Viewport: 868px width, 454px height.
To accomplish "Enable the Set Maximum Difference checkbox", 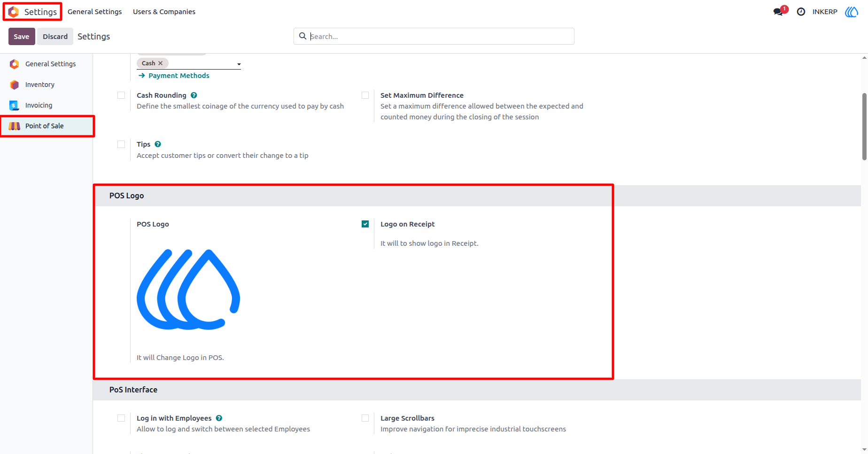I will (365, 95).
